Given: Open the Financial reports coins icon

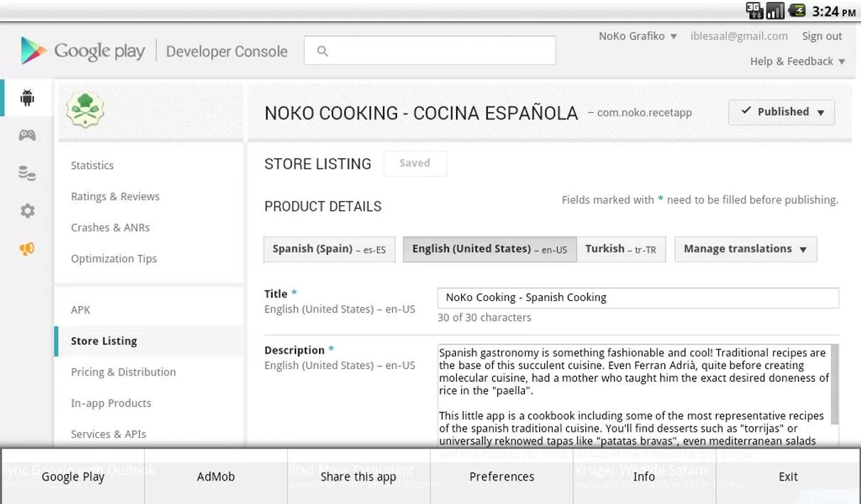Looking at the screenshot, I should click(x=27, y=172).
